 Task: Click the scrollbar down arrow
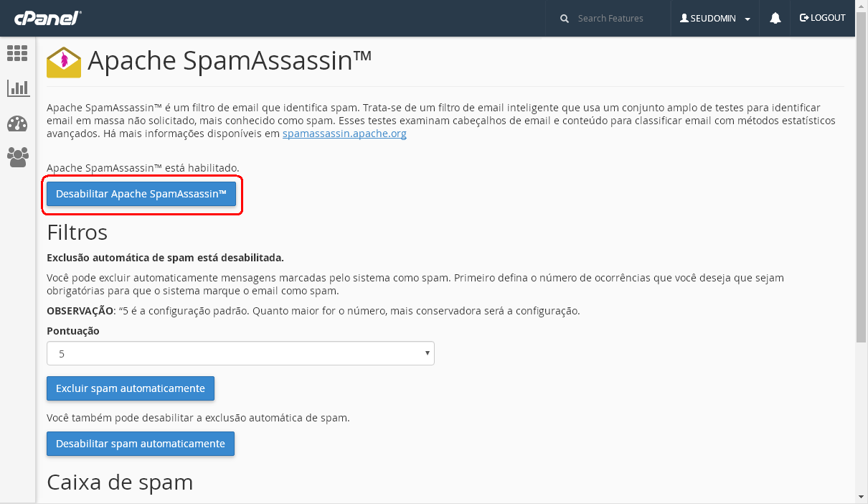[862, 496]
